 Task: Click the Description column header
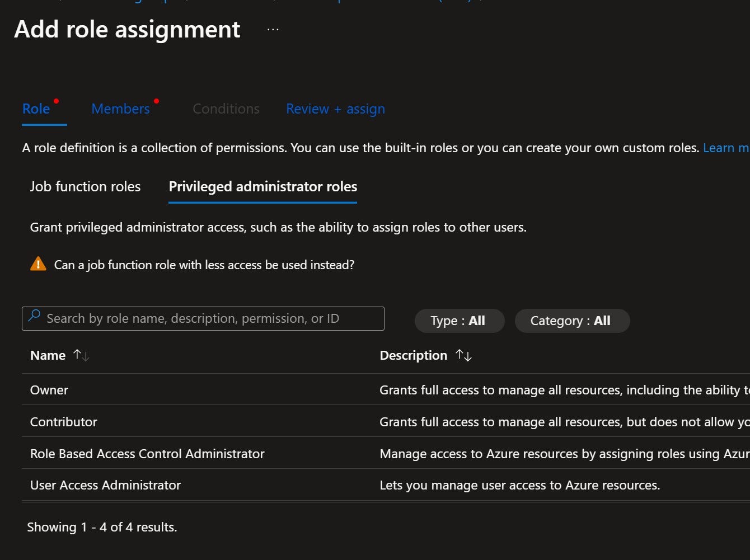(414, 355)
